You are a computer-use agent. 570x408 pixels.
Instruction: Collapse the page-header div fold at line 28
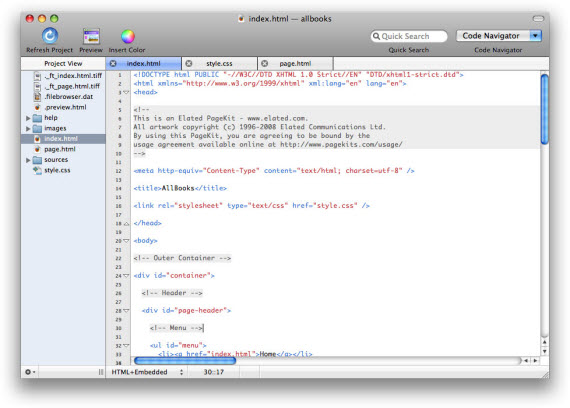tap(126, 311)
